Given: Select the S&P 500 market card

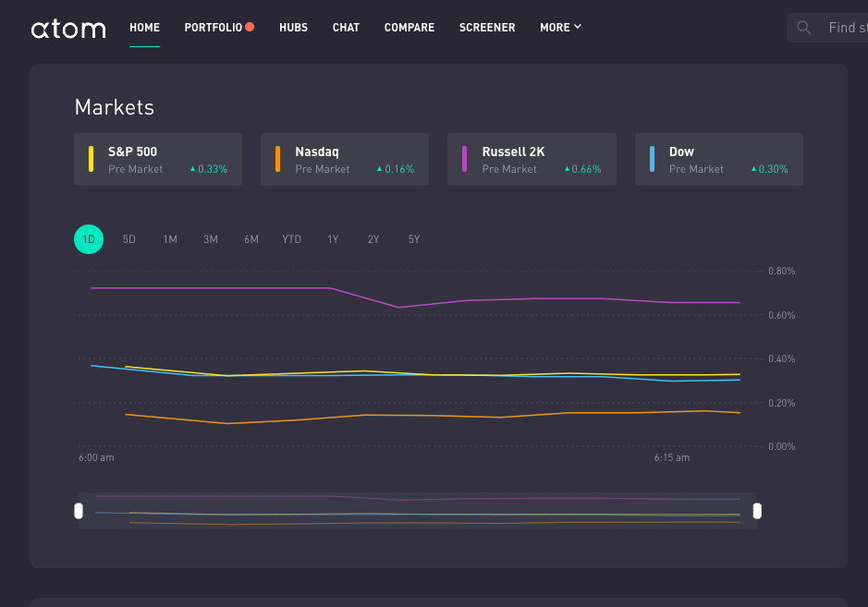Looking at the screenshot, I should click(x=158, y=159).
